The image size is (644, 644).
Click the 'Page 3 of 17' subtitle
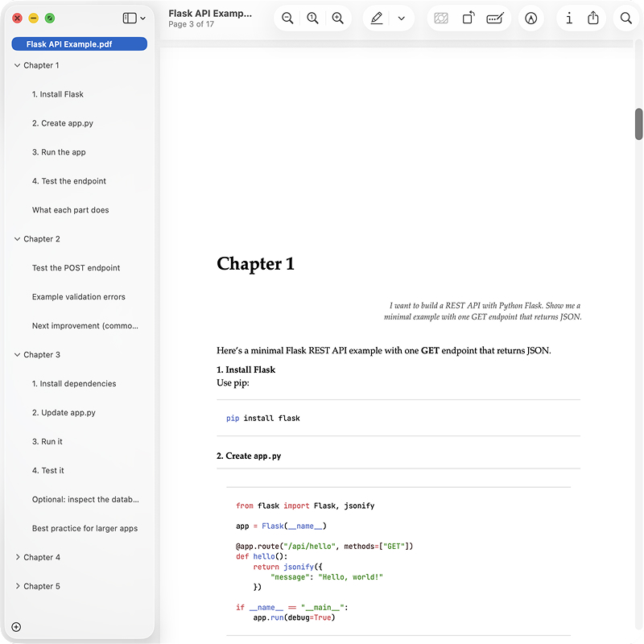[191, 24]
